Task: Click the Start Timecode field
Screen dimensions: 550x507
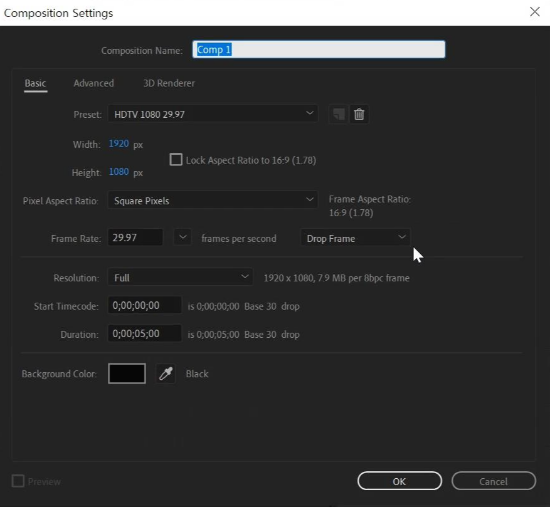Action: click(x=145, y=305)
